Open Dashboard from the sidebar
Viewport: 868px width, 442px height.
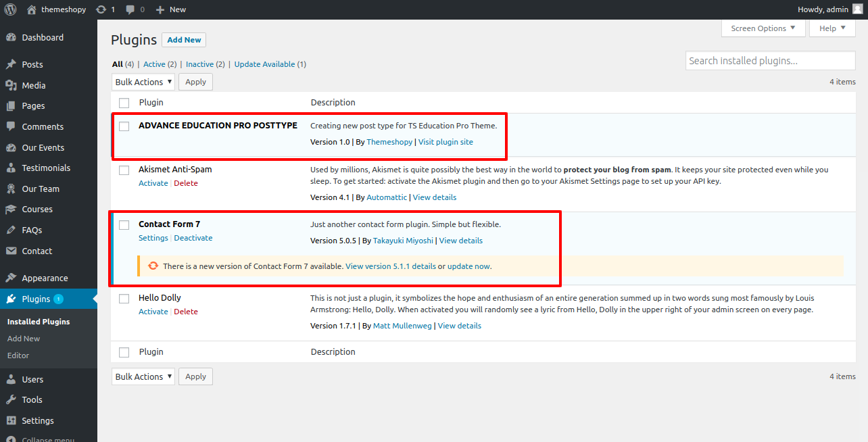[42, 38]
